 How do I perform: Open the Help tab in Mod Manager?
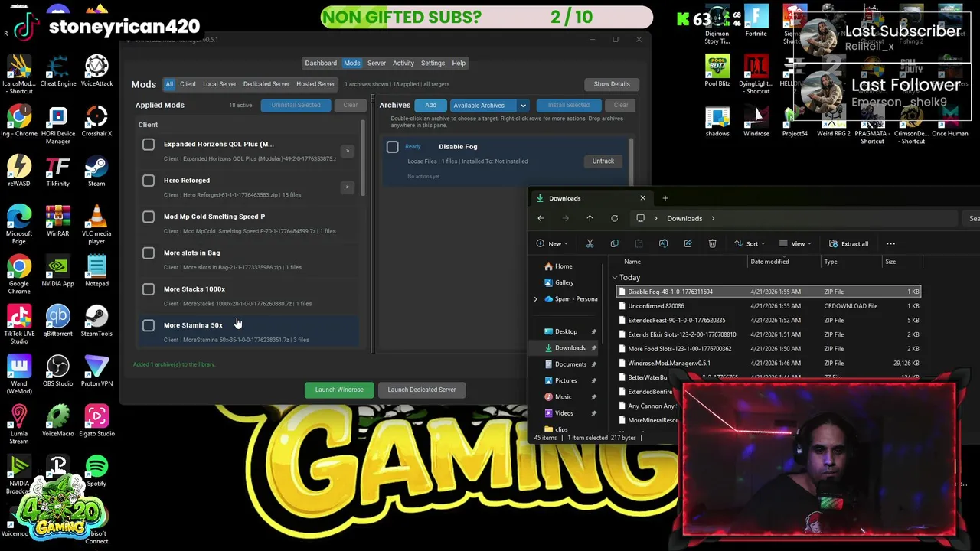[x=459, y=63]
